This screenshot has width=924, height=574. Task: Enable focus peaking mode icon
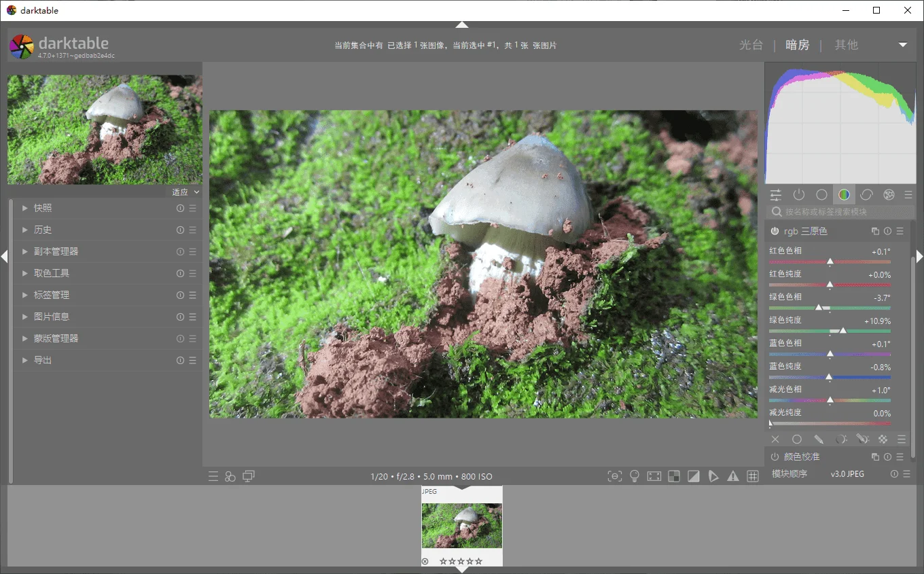point(615,476)
